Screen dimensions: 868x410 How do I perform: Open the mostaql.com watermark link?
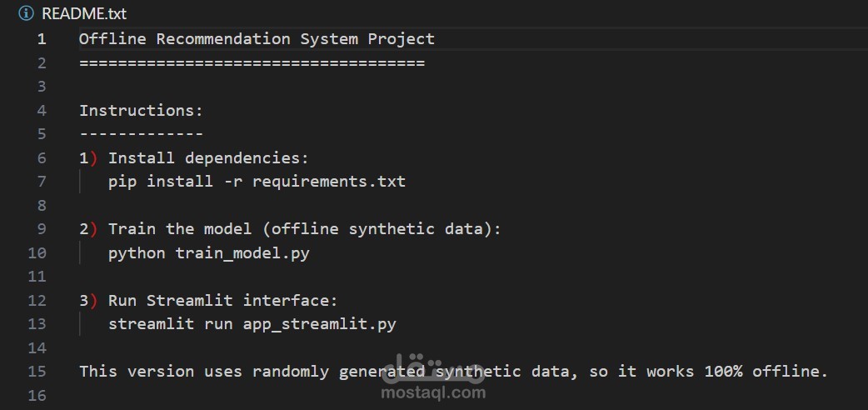click(433, 392)
